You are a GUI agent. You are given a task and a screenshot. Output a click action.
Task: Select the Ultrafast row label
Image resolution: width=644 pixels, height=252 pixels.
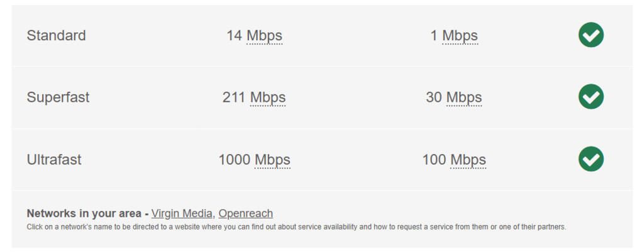click(x=54, y=160)
